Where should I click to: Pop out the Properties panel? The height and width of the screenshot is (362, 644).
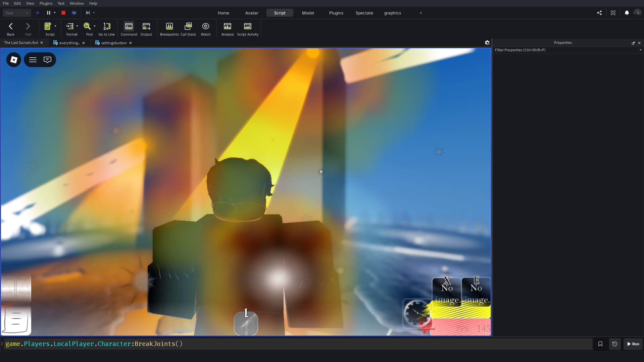tap(633, 43)
